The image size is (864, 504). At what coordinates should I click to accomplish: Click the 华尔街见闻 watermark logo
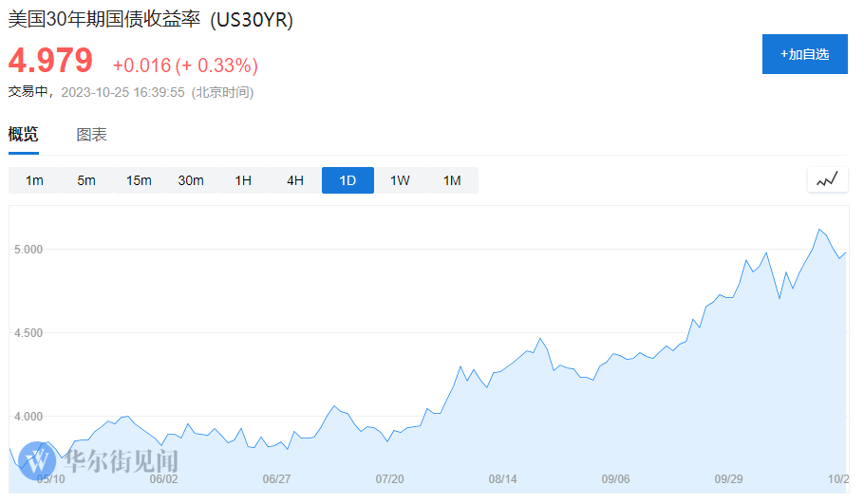tap(100, 462)
